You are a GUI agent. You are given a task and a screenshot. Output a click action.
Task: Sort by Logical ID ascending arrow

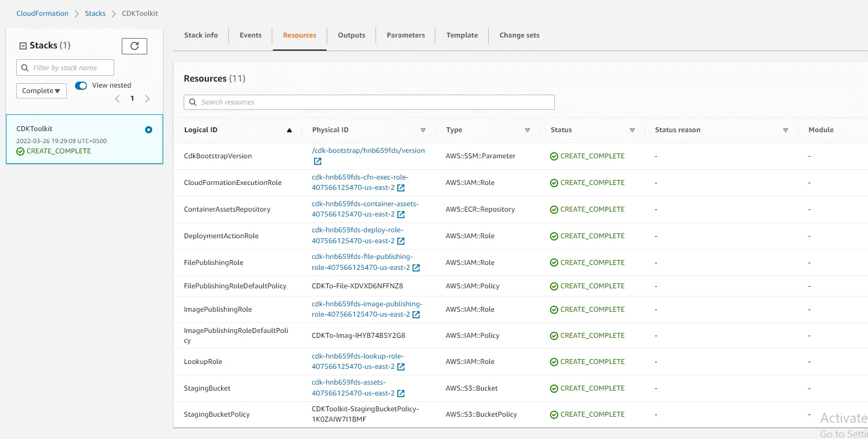pyautogui.click(x=289, y=130)
